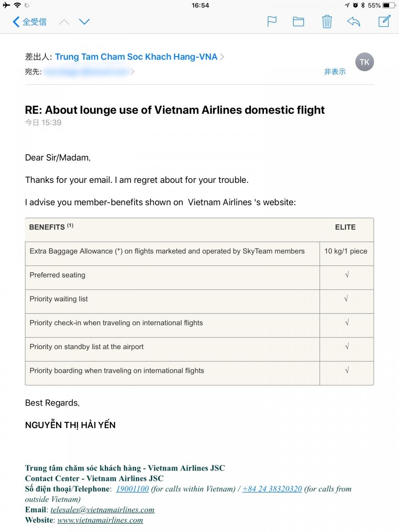Call +84 24 38320320 number link
The width and height of the screenshot is (399, 532).
[272, 489]
